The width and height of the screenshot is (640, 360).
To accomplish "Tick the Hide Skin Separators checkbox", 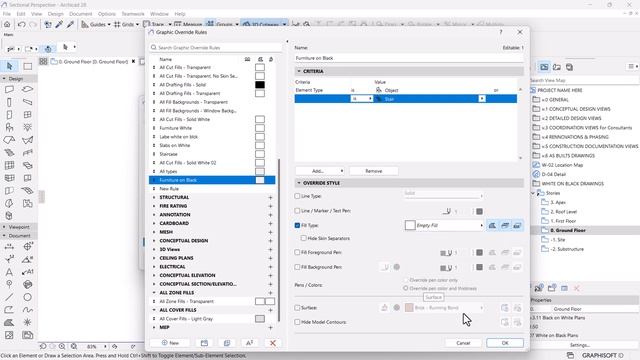I will click(304, 238).
